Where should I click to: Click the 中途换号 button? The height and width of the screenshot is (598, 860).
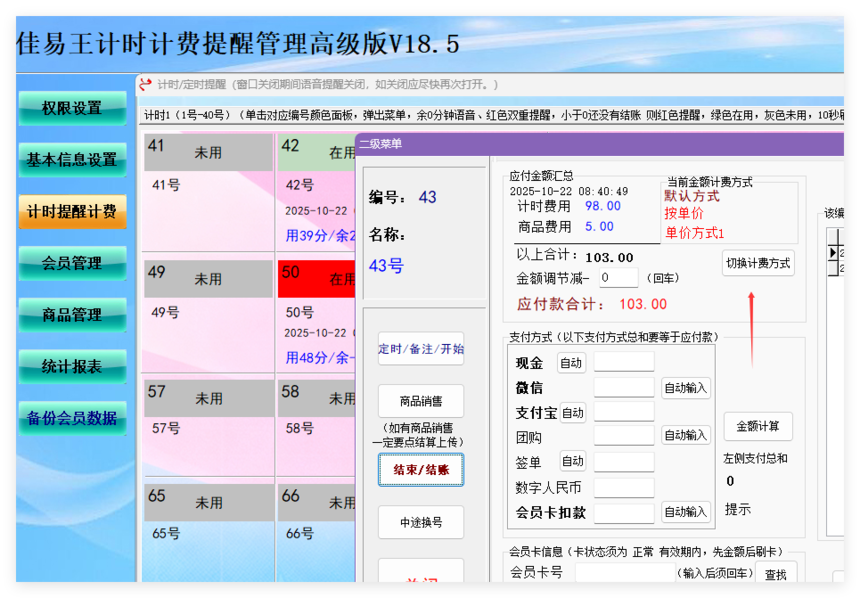coord(420,522)
